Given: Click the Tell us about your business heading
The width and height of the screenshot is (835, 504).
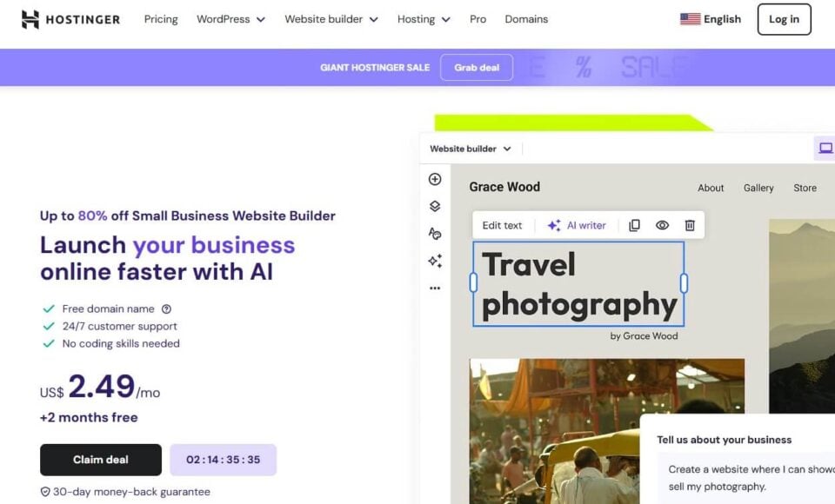Looking at the screenshot, I should 725,440.
